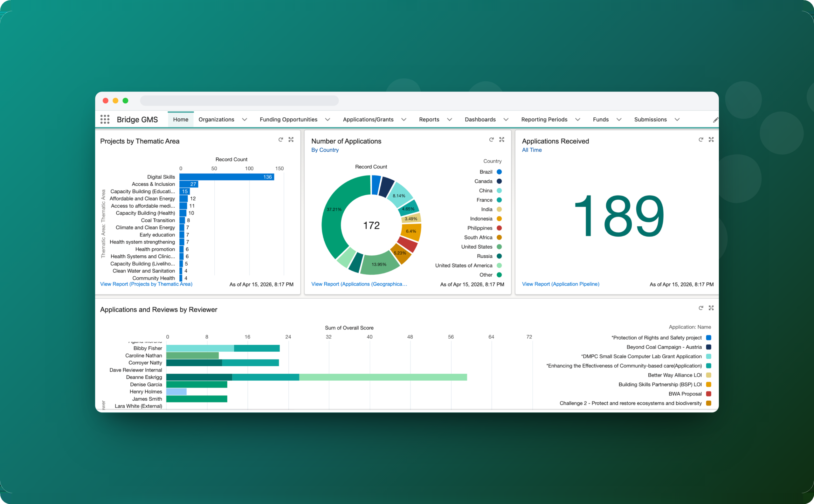Click the edit pencil icon in navigation bar
This screenshot has width=814, height=504.
[x=715, y=120]
